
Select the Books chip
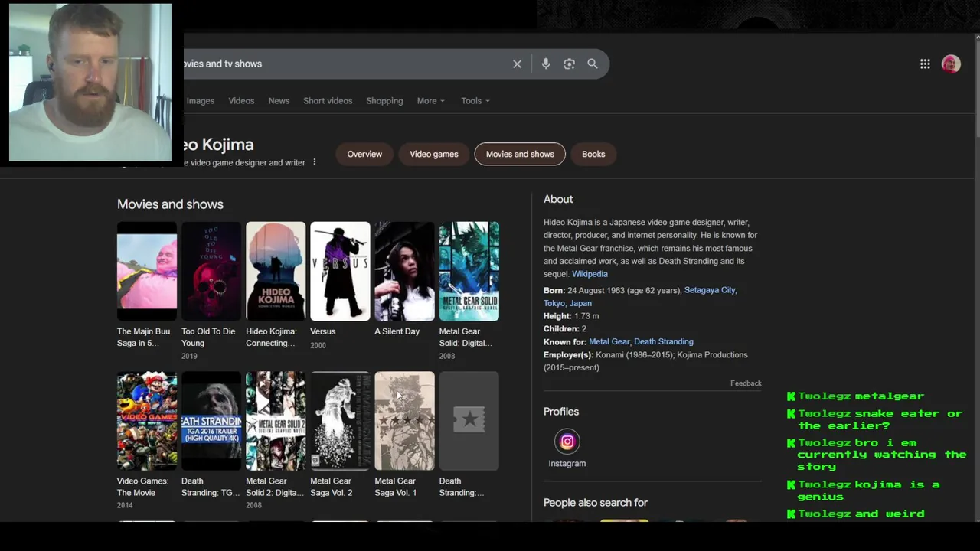click(593, 154)
